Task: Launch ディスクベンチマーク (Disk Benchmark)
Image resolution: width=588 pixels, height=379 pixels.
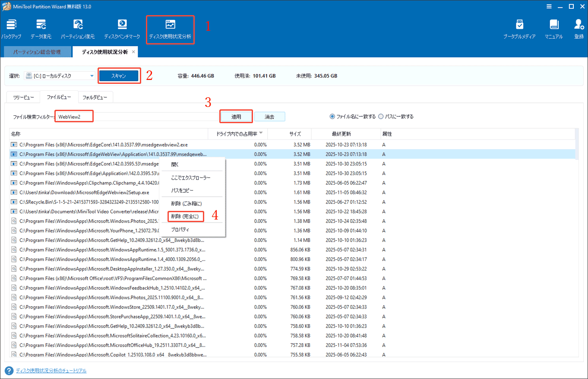Action: (x=121, y=28)
